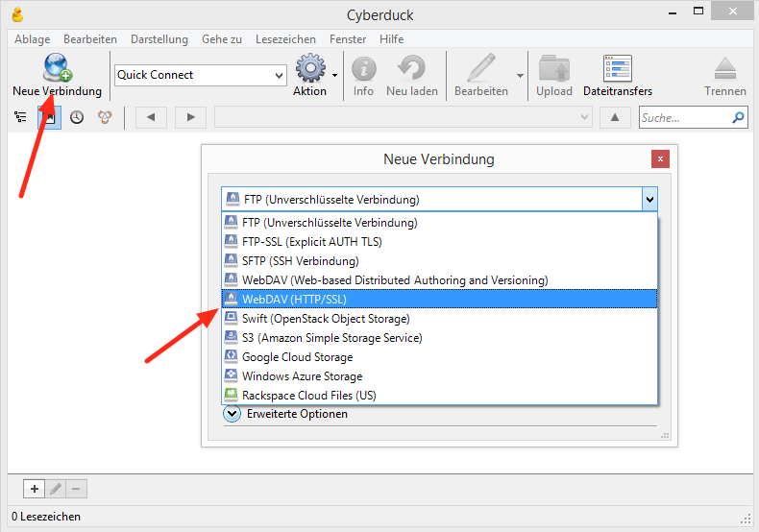Screen dimensions: 759x532
Task: Select Windows Azure Storage option
Action: (439, 375)
